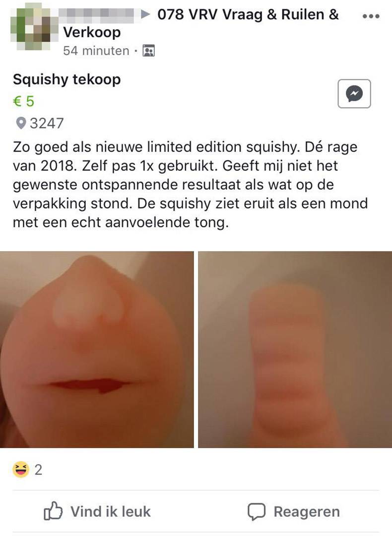Click the € 5 price label
The image size is (392, 536).
tap(23, 101)
